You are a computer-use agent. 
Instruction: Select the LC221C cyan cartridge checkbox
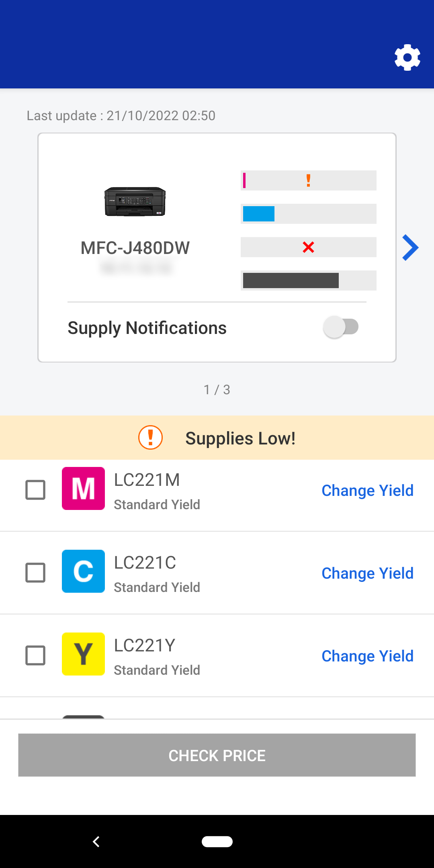coord(35,573)
